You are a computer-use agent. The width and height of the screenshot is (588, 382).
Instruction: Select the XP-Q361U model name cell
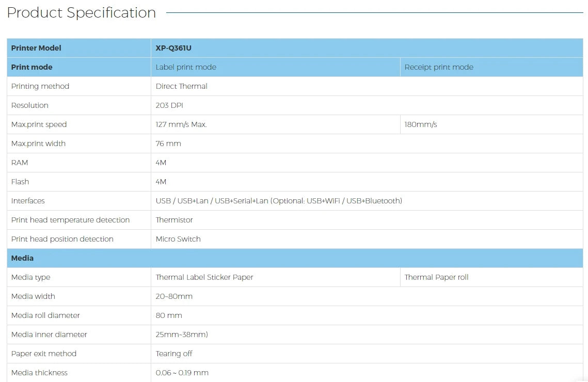(x=173, y=48)
